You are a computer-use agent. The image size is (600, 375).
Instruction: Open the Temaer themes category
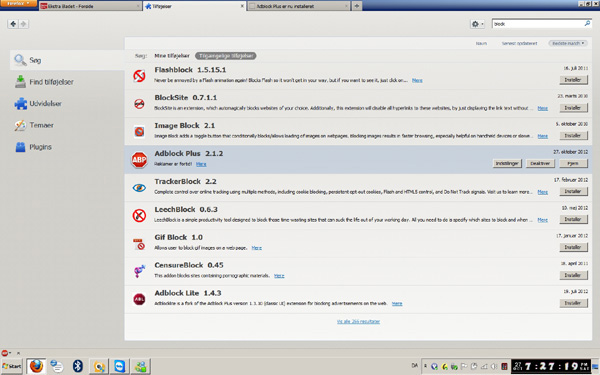click(34, 125)
